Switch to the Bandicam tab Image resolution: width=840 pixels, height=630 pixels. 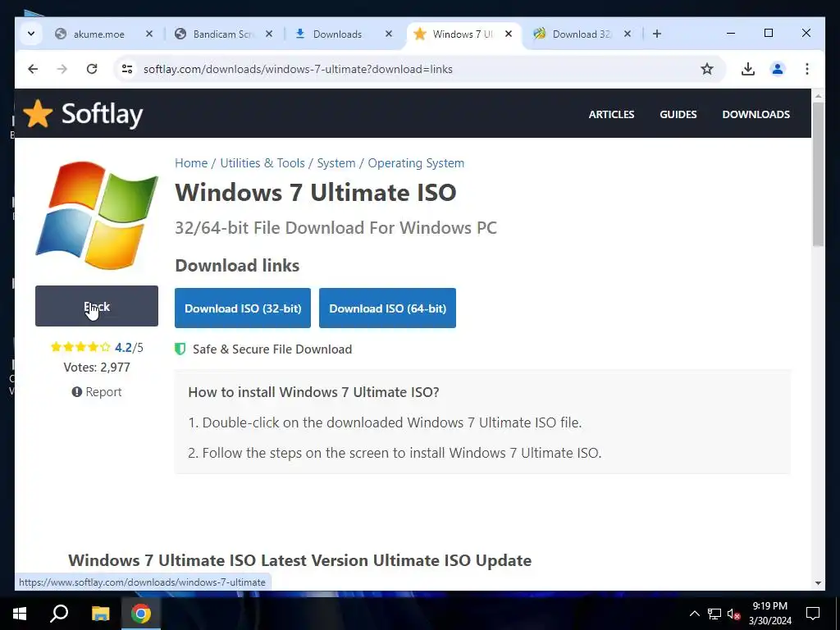(x=223, y=34)
